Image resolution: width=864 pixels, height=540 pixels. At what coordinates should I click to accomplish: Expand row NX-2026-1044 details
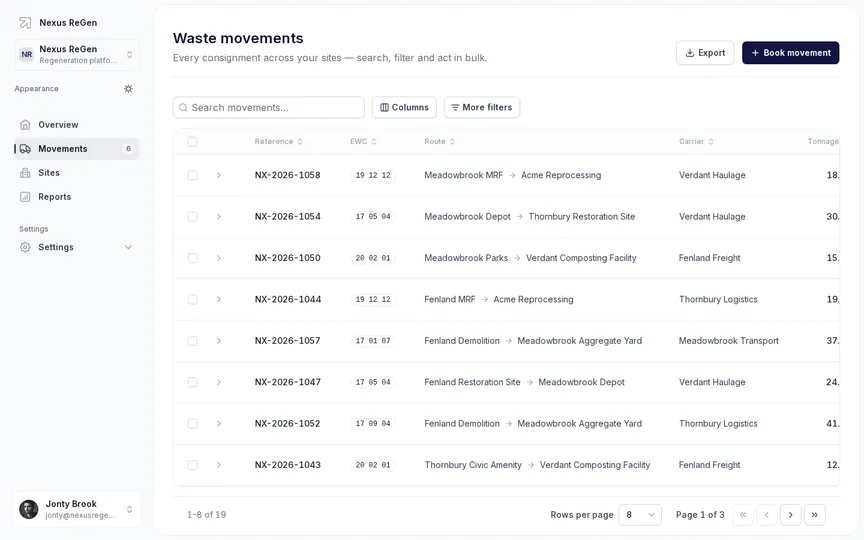(219, 299)
